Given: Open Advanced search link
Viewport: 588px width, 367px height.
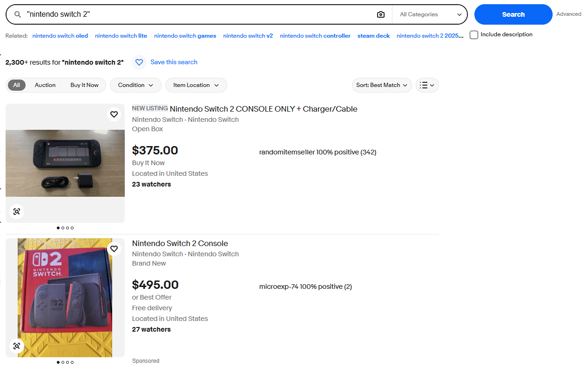Looking at the screenshot, I should (568, 14).
